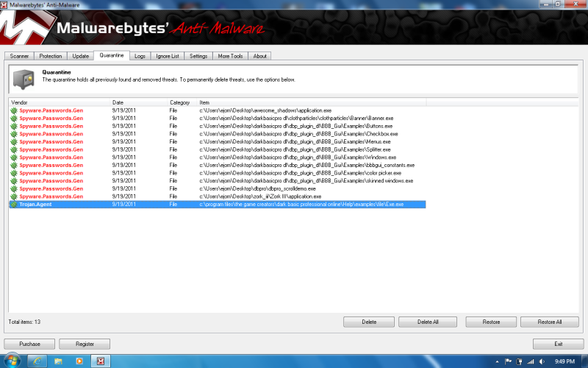Click the bug icon on Splitter.exe row
The height and width of the screenshot is (368, 588).
(x=14, y=149)
